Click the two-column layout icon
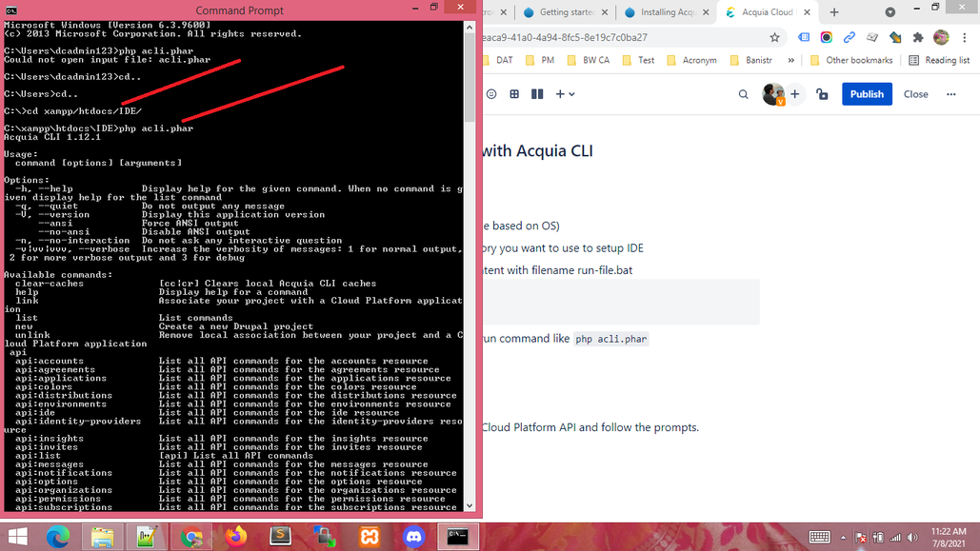This screenshot has height=551, width=980. 537,93
